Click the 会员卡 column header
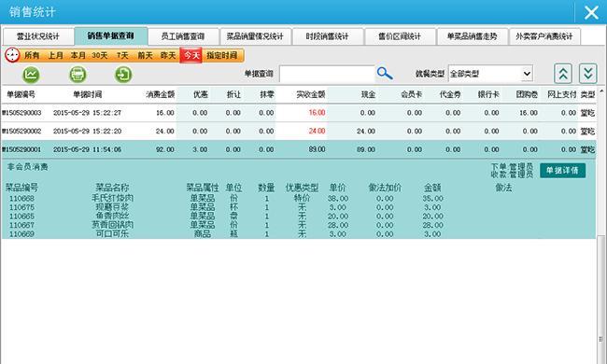Image resolution: width=607 pixels, height=364 pixels. coord(411,94)
